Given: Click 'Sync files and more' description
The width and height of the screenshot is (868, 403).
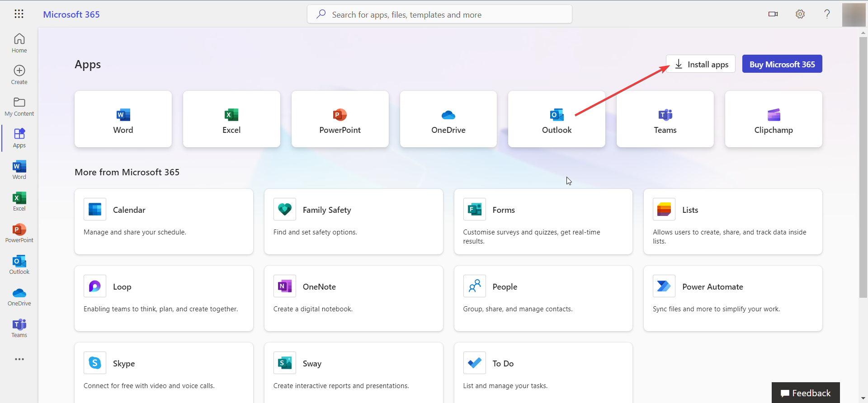Looking at the screenshot, I should (x=717, y=309).
